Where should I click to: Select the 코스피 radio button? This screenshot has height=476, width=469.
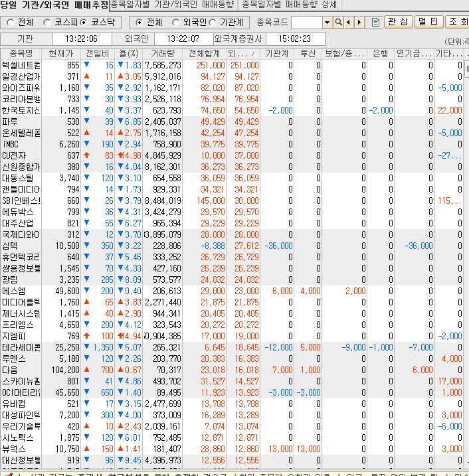tap(47, 23)
